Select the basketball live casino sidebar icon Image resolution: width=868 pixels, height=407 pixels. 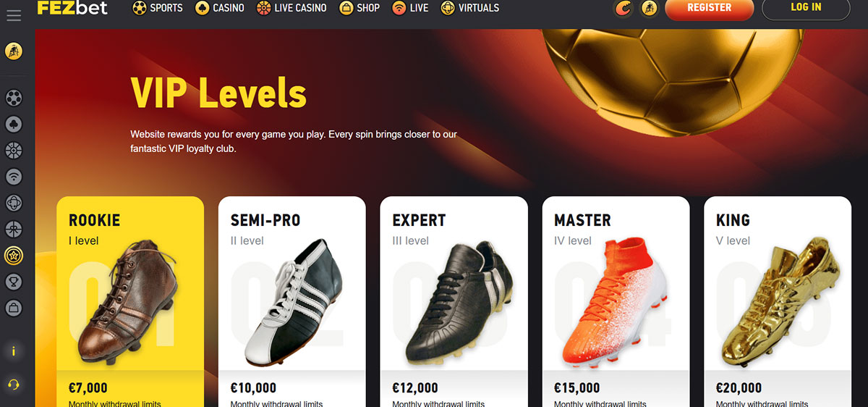click(13, 151)
